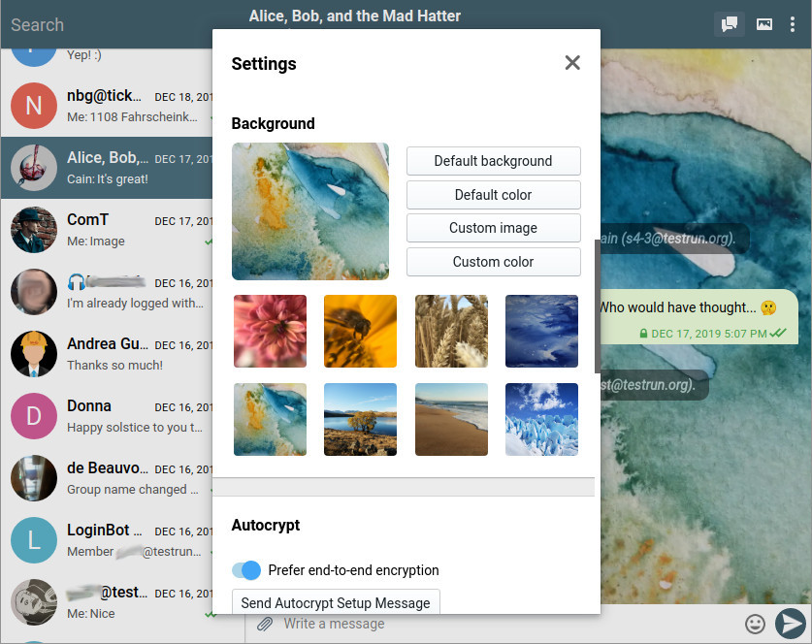Click the "Default background" button

(493, 161)
